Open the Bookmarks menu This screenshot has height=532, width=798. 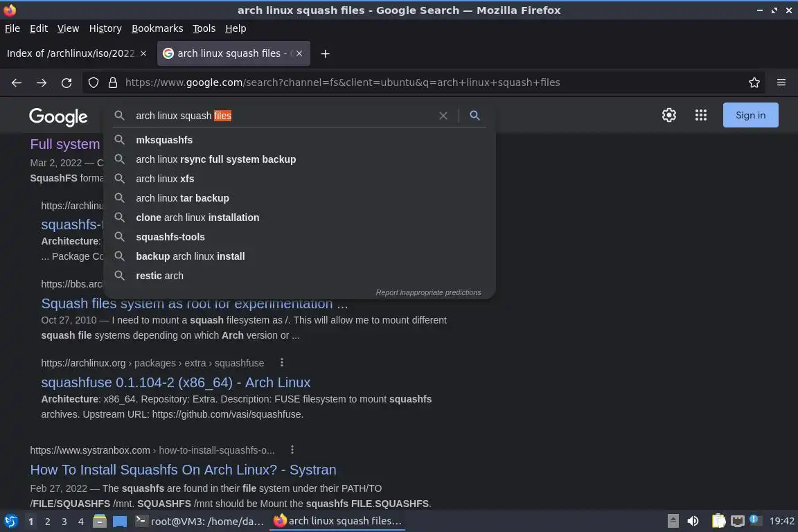pos(157,28)
